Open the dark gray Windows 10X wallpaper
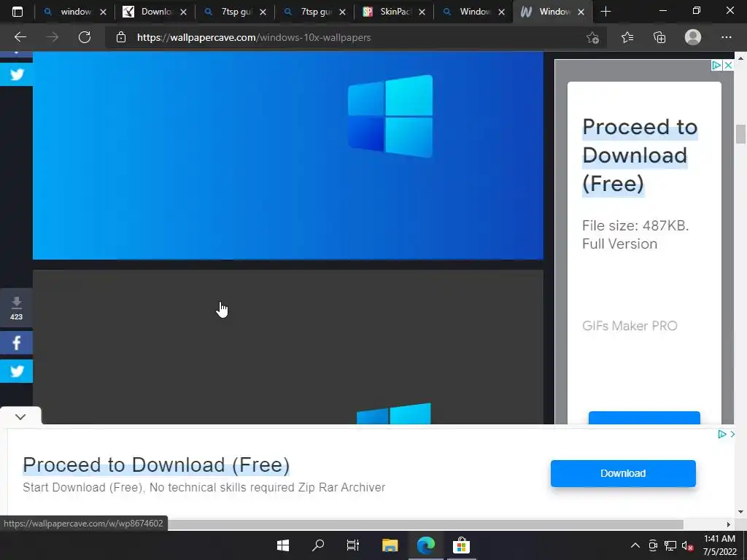Image resolution: width=747 pixels, height=560 pixels. (x=287, y=346)
